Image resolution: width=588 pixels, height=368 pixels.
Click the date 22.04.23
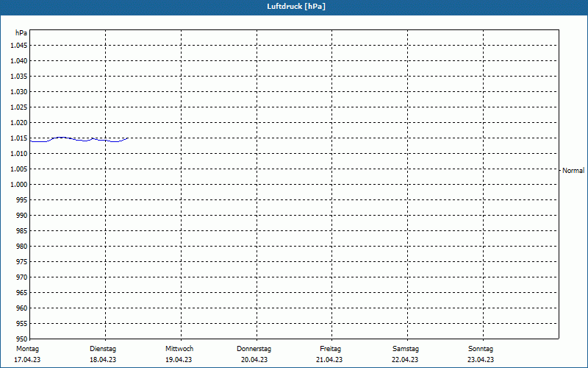click(x=405, y=360)
